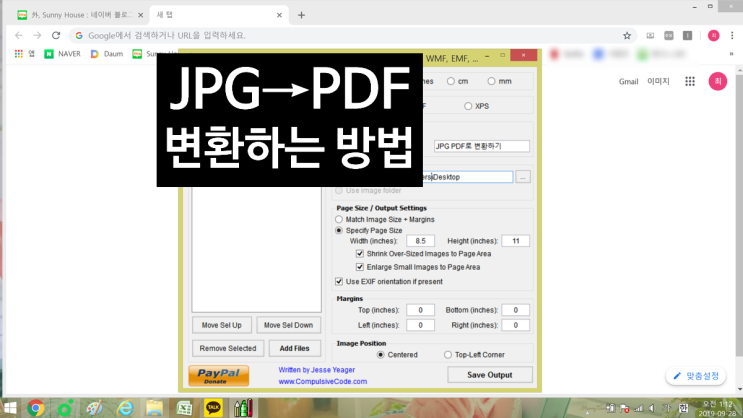Image resolution: width=743 pixels, height=418 pixels.
Task: Open Internet Explorer from the taskbar
Action: coord(125,408)
